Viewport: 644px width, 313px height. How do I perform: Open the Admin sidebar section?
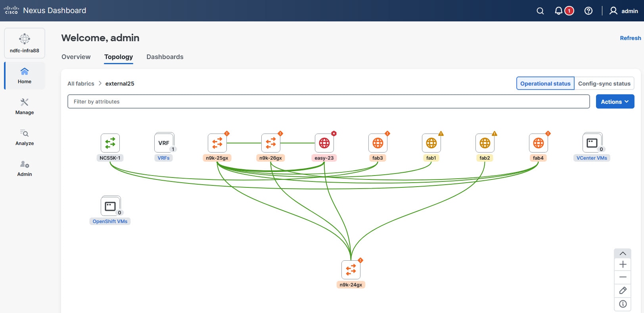point(25,168)
